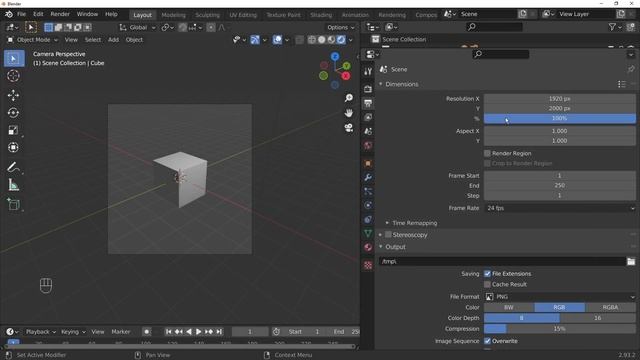640x360 pixels.
Task: Select the Rotate tool
Action: 13,113
